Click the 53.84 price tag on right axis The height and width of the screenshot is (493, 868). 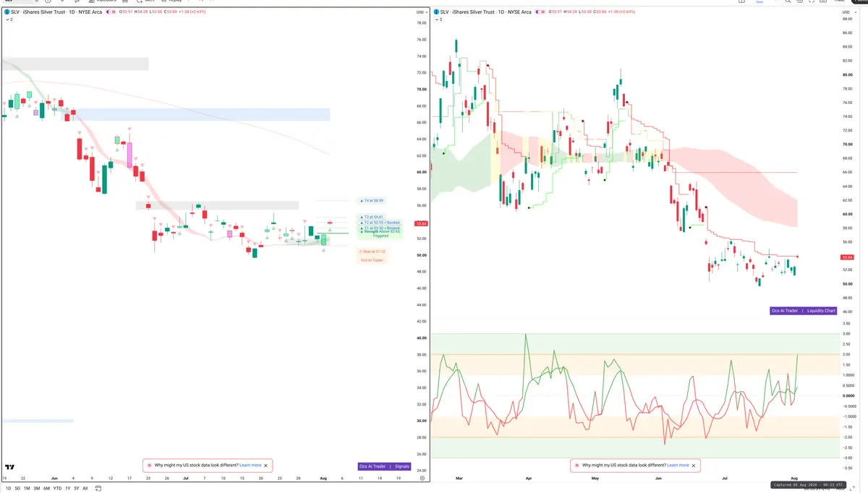(848, 257)
